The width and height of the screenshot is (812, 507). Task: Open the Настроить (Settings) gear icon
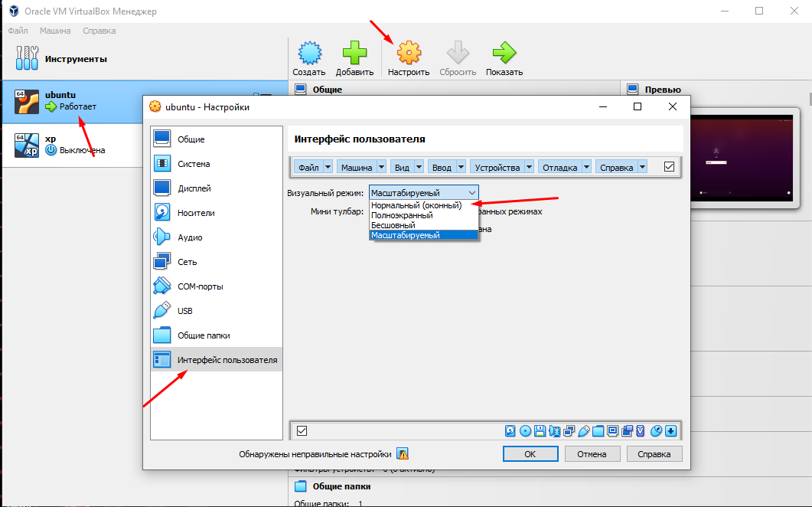click(408, 51)
